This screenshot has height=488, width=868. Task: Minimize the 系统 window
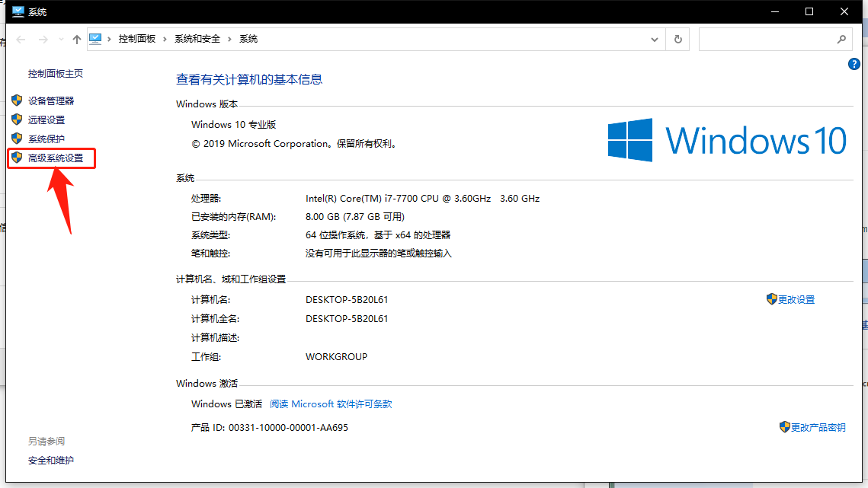pyautogui.click(x=775, y=11)
